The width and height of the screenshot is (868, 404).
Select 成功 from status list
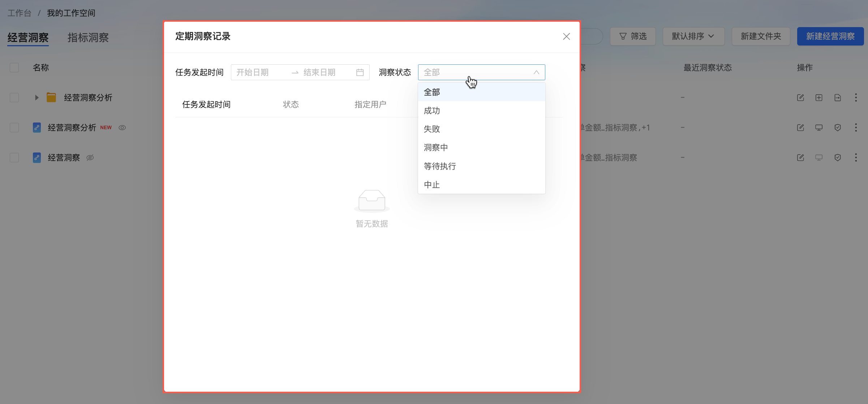pos(432,111)
